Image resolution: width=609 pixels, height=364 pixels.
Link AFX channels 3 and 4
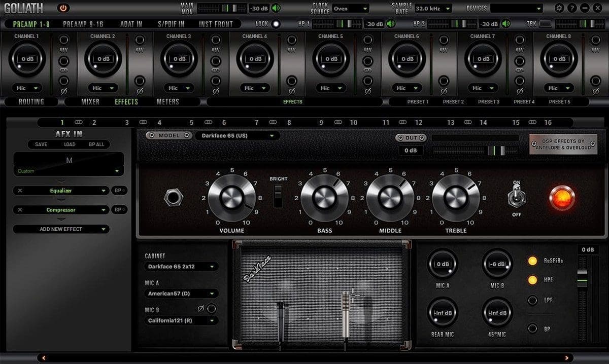click(143, 122)
